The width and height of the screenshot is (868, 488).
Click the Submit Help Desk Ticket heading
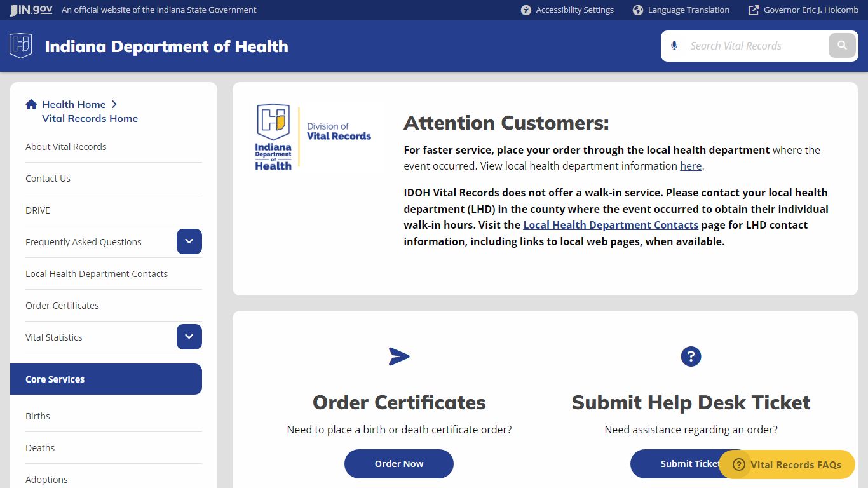coord(691,402)
